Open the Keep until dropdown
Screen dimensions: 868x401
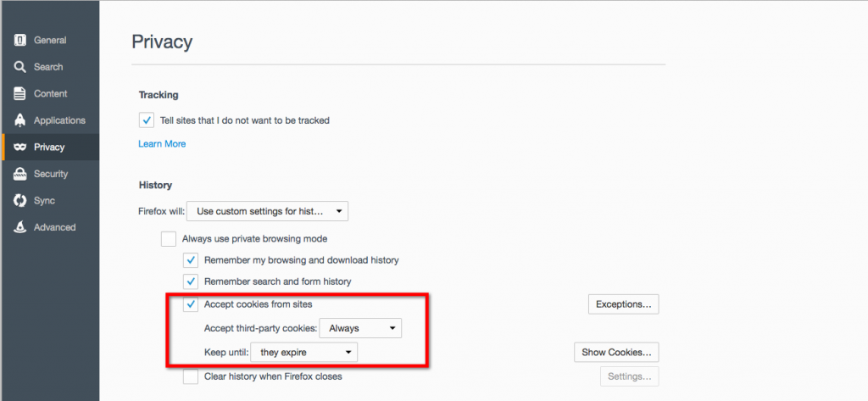(x=304, y=353)
